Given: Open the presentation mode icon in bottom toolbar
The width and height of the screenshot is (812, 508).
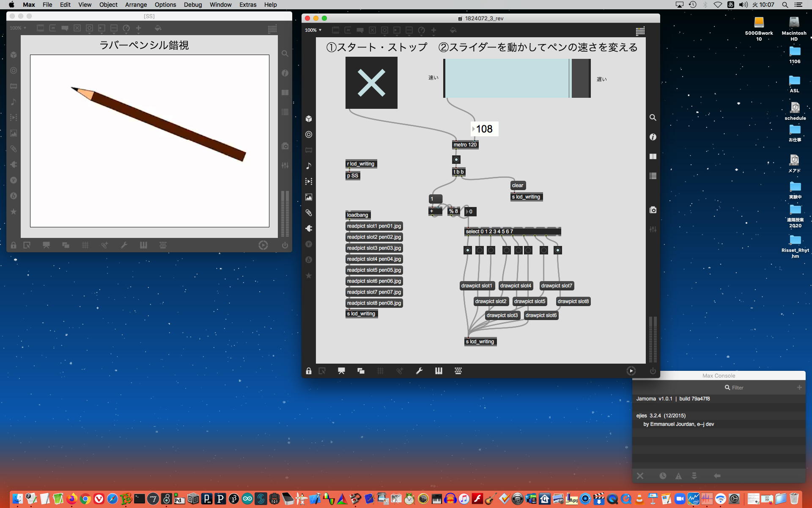Looking at the screenshot, I should pos(341,371).
